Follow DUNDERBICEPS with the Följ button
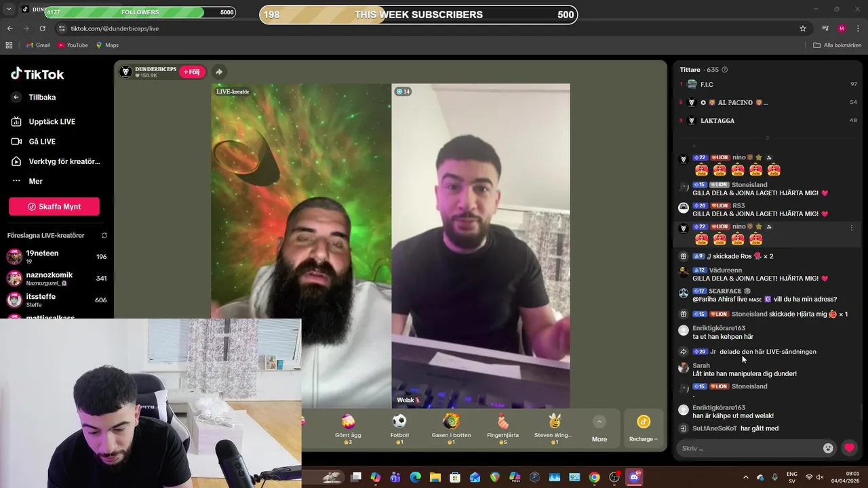This screenshot has width=868, height=488. pyautogui.click(x=192, y=72)
